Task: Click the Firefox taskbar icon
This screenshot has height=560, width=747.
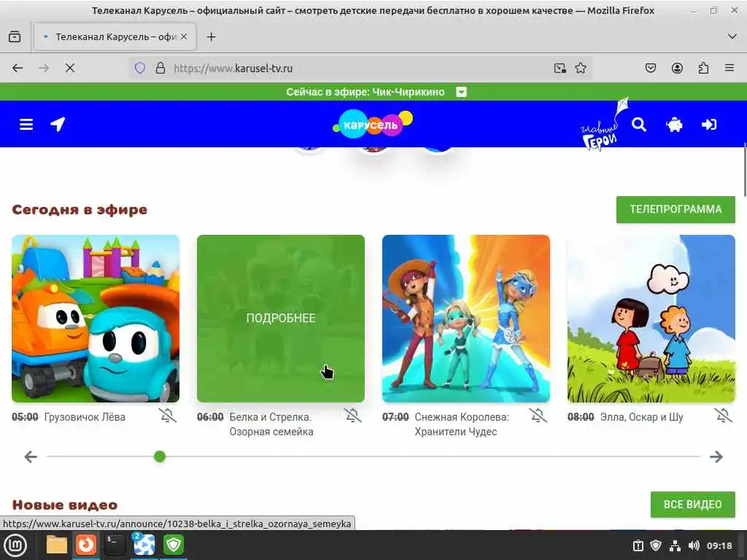Action: (86, 545)
